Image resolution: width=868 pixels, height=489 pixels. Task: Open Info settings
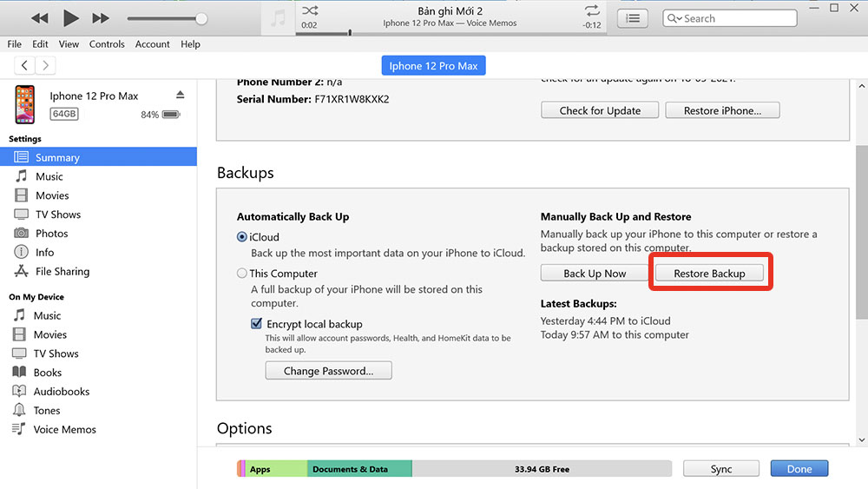coord(99,252)
